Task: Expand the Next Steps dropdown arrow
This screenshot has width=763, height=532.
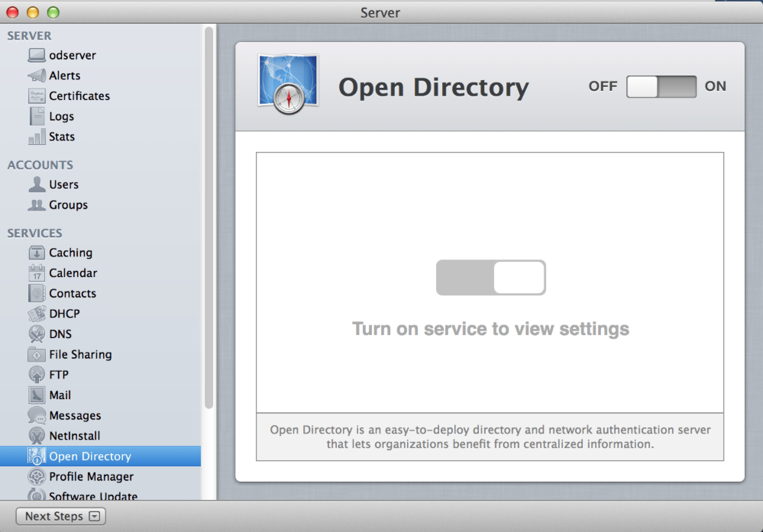Action: coord(94,516)
